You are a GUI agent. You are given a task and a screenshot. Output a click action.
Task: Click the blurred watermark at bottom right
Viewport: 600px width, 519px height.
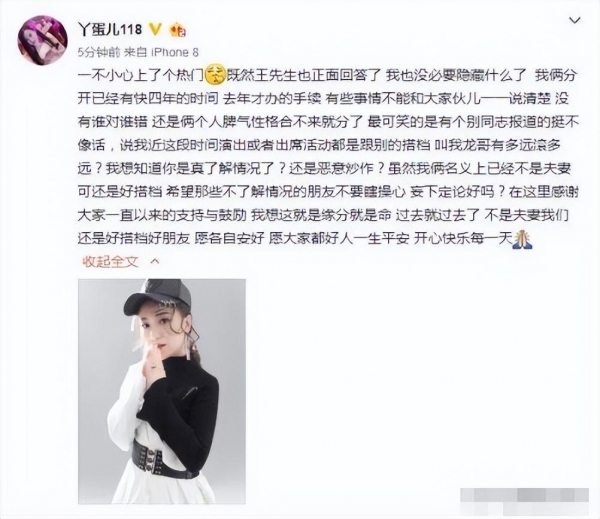click(525, 498)
